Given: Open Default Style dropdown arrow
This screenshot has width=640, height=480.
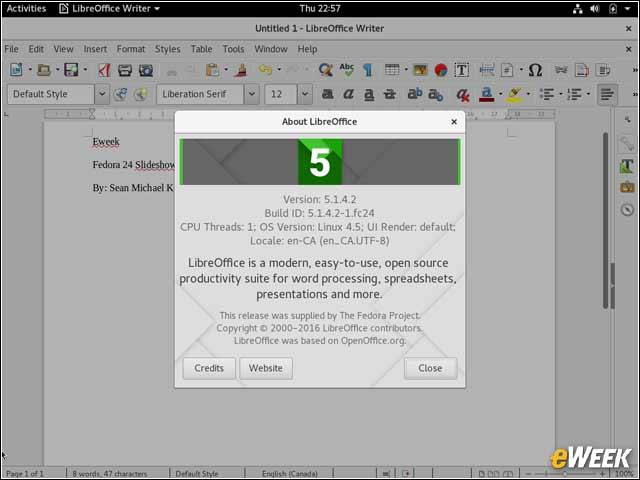Looking at the screenshot, I should point(102,94).
